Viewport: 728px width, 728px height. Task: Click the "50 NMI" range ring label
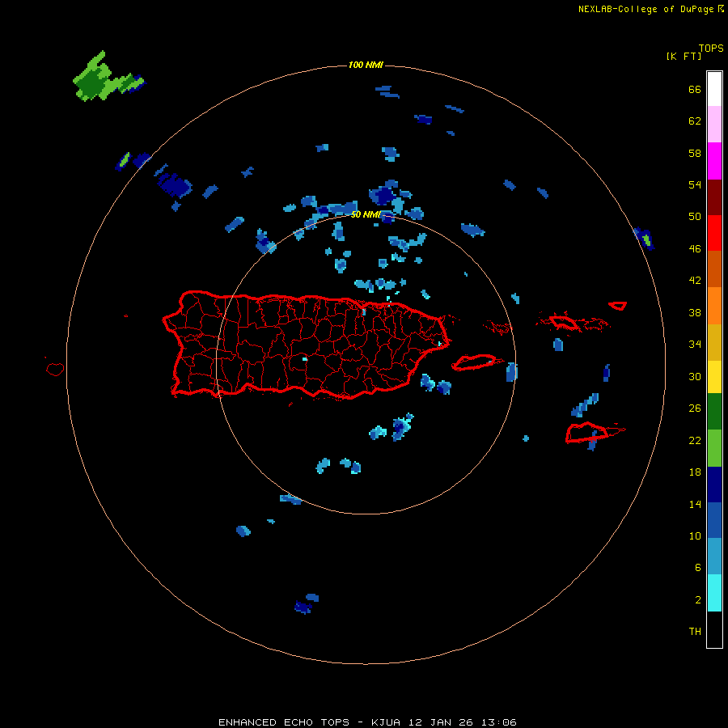click(x=366, y=214)
